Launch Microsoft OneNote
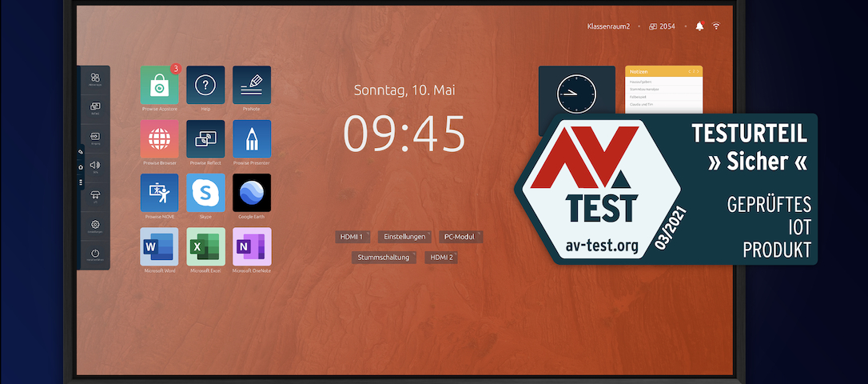 252,246
